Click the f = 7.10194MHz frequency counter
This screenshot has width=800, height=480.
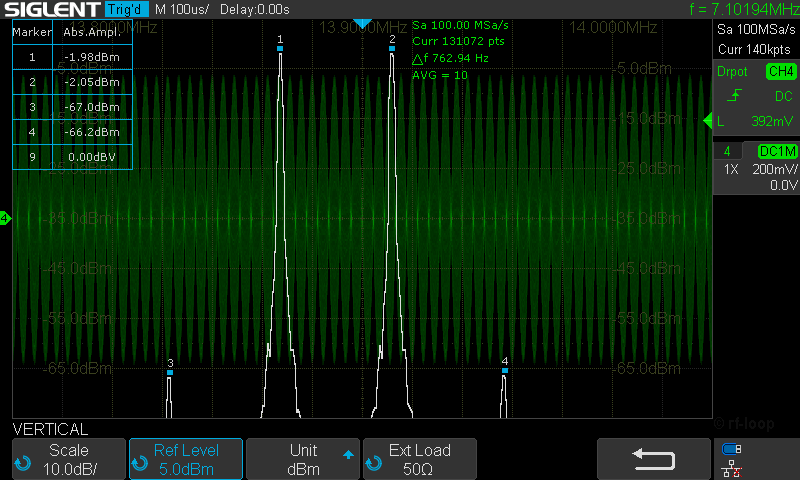744,9
